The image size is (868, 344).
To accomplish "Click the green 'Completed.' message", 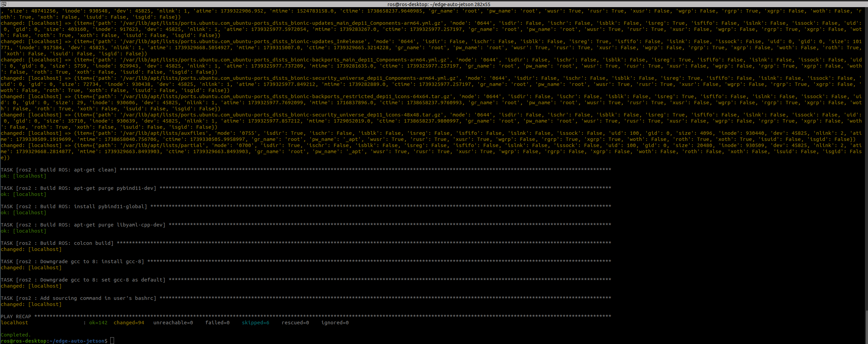I will (x=16, y=334).
